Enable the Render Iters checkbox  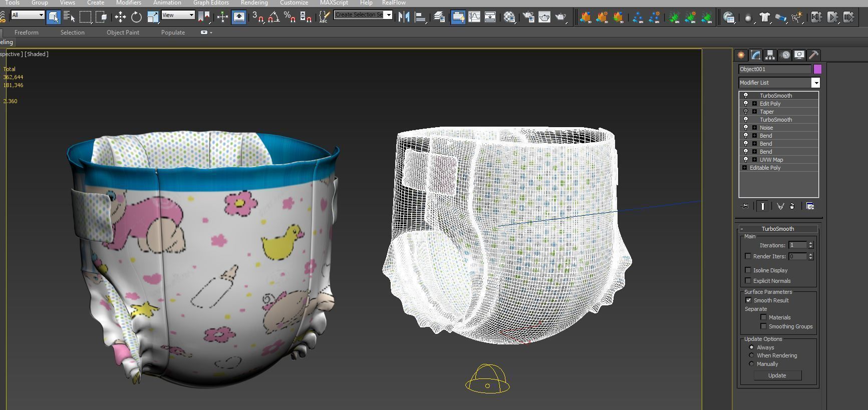pyautogui.click(x=748, y=256)
